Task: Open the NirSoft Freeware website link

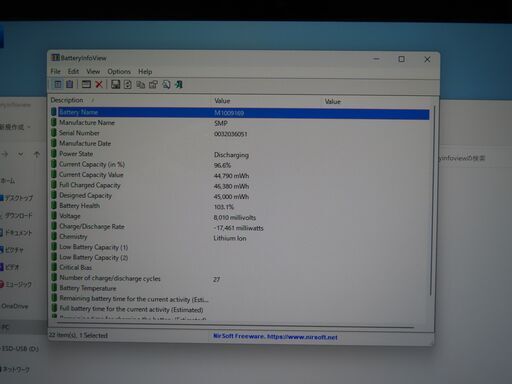Action: coord(275,337)
